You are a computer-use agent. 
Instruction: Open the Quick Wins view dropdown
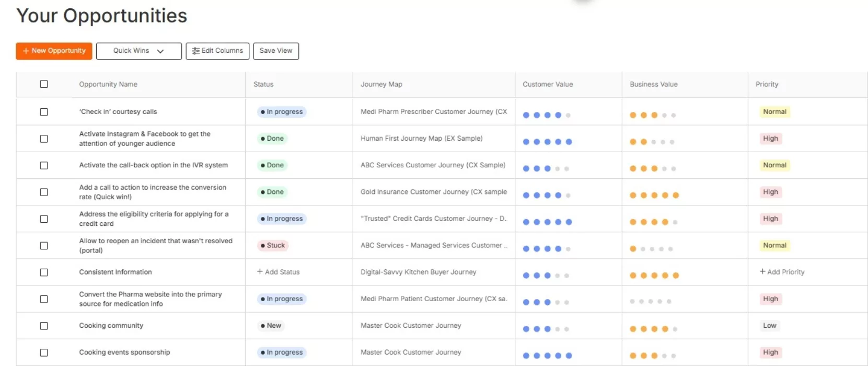tap(138, 51)
